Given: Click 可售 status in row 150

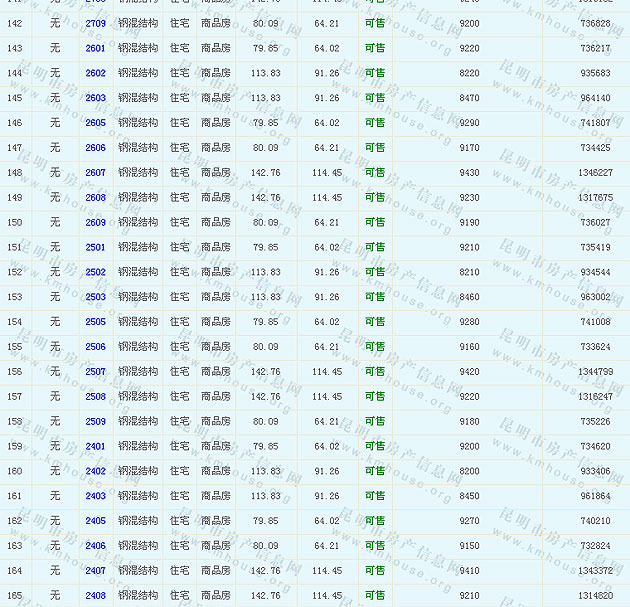Looking at the screenshot, I should click(375, 223).
